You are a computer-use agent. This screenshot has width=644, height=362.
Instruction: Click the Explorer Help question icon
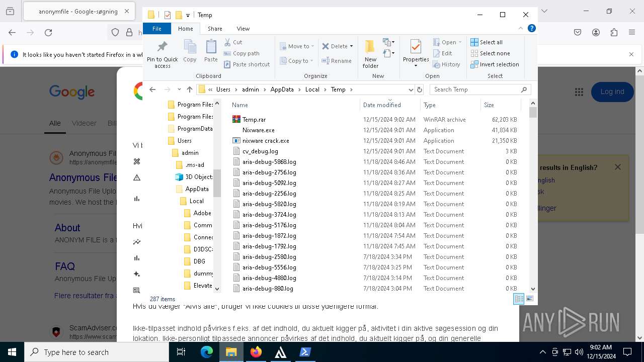click(531, 28)
